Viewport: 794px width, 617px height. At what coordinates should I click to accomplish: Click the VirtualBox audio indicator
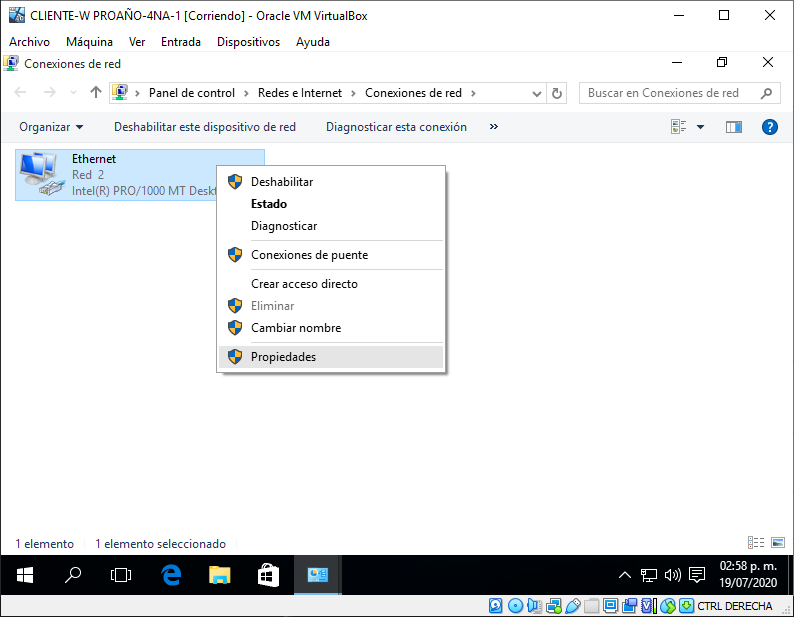pos(534,605)
